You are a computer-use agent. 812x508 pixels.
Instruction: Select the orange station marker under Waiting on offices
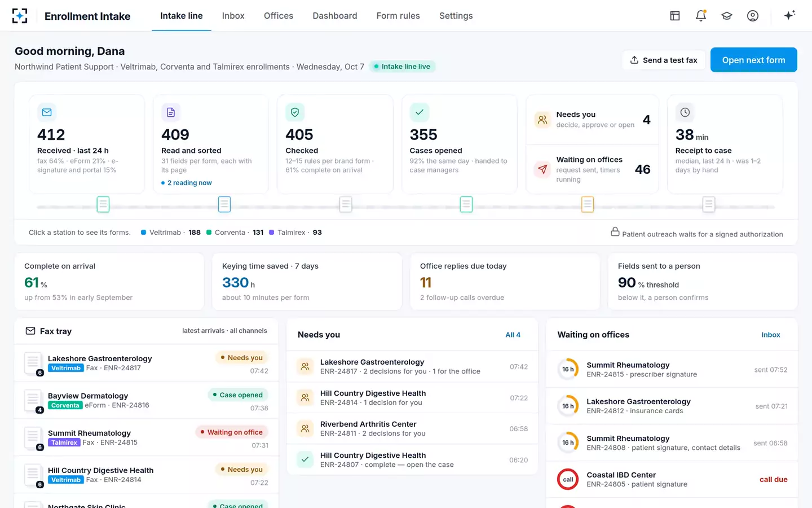588,204
